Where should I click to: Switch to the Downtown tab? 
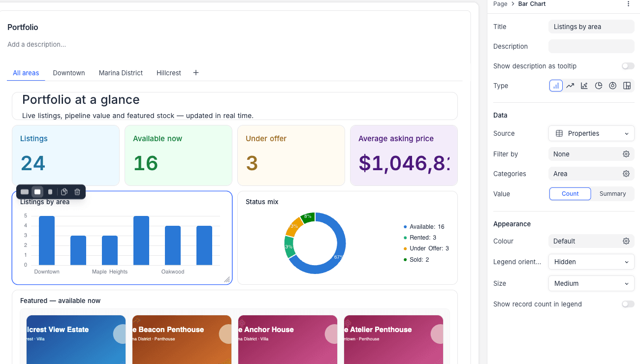tap(69, 73)
